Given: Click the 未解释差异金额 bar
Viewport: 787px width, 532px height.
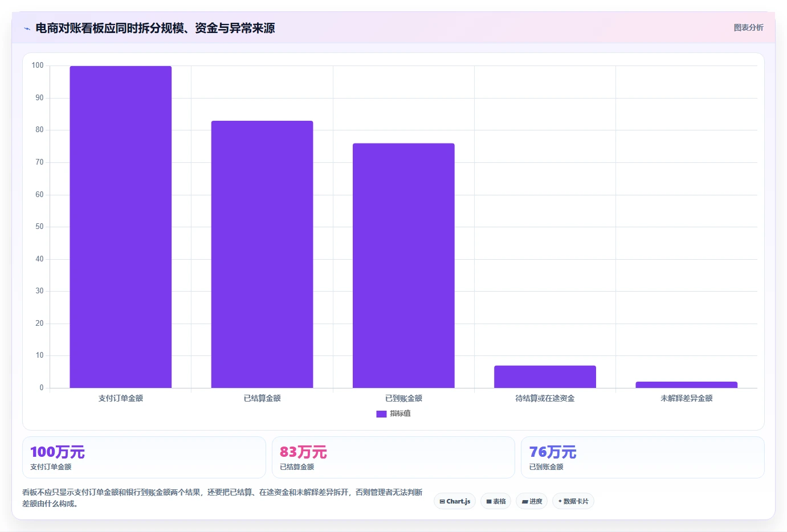Looking at the screenshot, I should pyautogui.click(x=687, y=384).
